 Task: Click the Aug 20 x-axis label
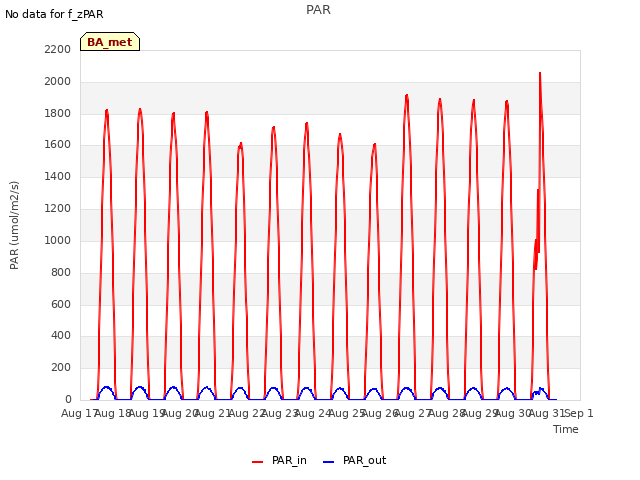click(x=180, y=413)
